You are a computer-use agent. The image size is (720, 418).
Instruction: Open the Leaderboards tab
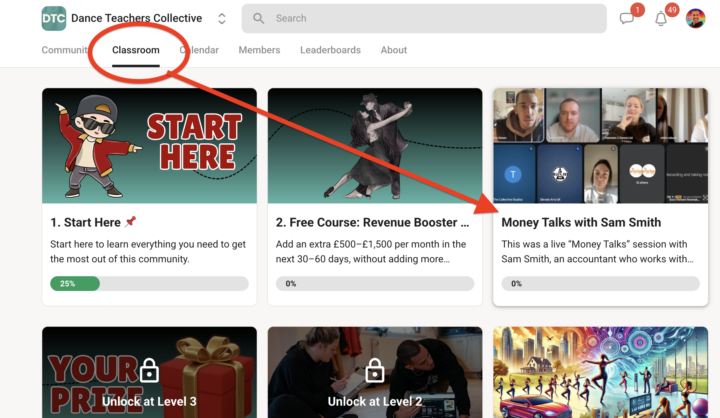tap(331, 50)
